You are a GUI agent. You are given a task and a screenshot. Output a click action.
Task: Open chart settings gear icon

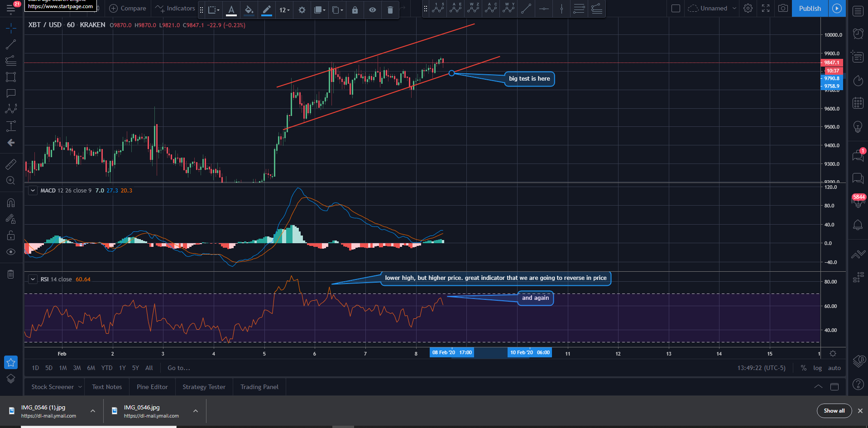(x=748, y=8)
